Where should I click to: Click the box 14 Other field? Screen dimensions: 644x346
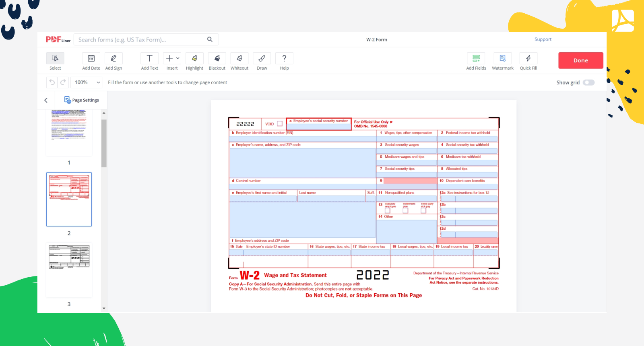pyautogui.click(x=407, y=231)
